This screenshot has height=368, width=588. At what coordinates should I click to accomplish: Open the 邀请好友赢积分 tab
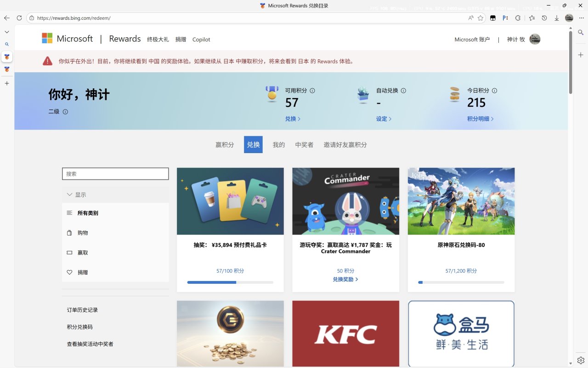tap(345, 144)
